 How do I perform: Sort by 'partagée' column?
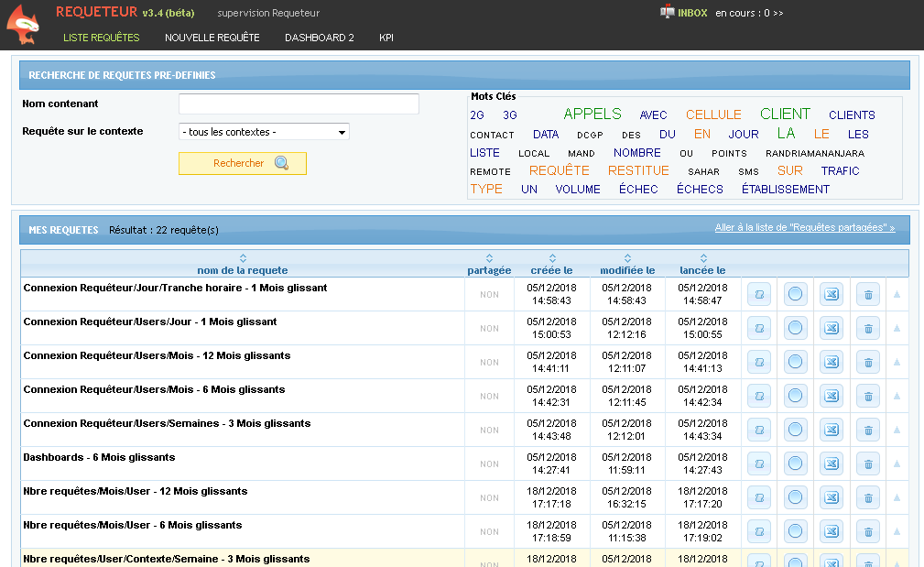[489, 258]
